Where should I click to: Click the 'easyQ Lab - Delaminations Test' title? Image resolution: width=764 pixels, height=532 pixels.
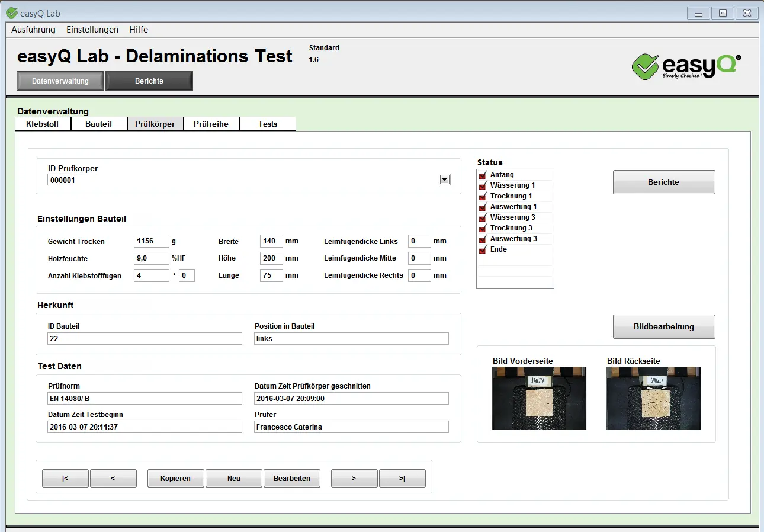155,56
